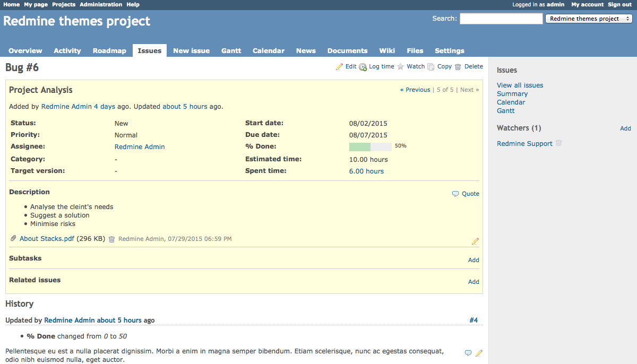Open the Overview tab
This screenshot has width=637, height=364.
point(25,51)
